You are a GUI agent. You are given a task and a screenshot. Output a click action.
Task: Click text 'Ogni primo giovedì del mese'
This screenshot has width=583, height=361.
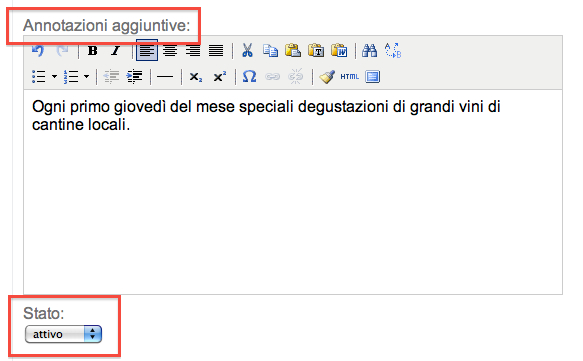tap(133, 107)
